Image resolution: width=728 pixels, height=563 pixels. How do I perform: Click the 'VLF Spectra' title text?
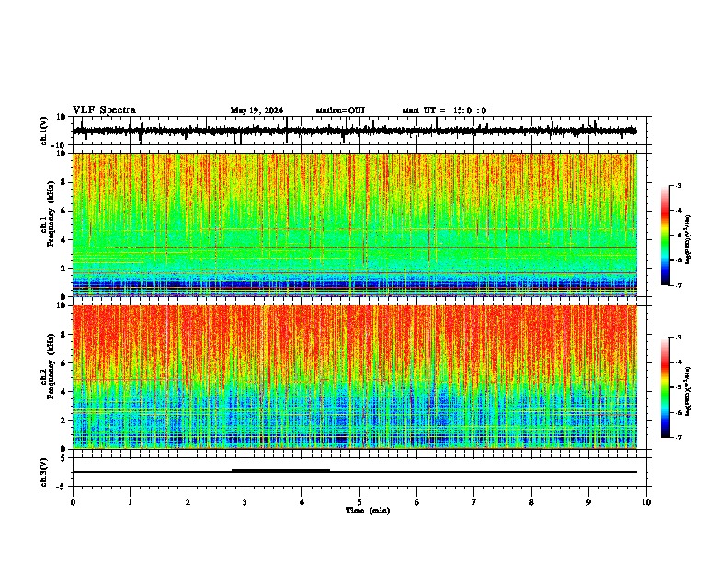point(104,110)
